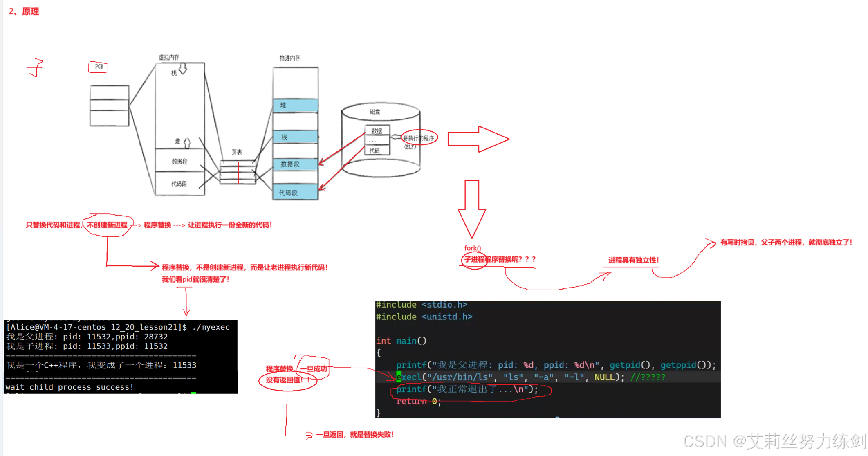Click the large red downward arrow above fork()

tap(472, 208)
